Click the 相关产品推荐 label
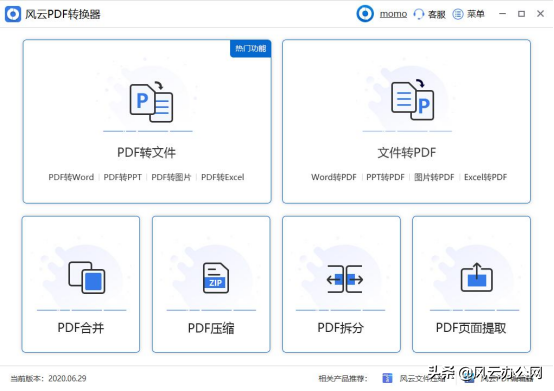 tap(343, 379)
